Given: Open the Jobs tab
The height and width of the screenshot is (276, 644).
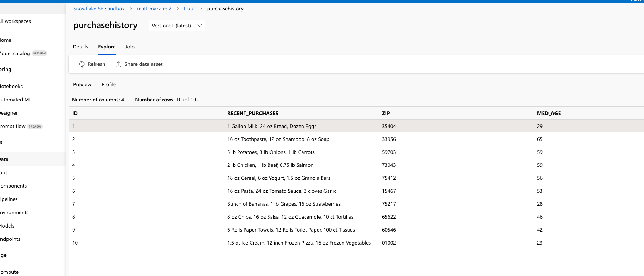Looking at the screenshot, I should 130,47.
